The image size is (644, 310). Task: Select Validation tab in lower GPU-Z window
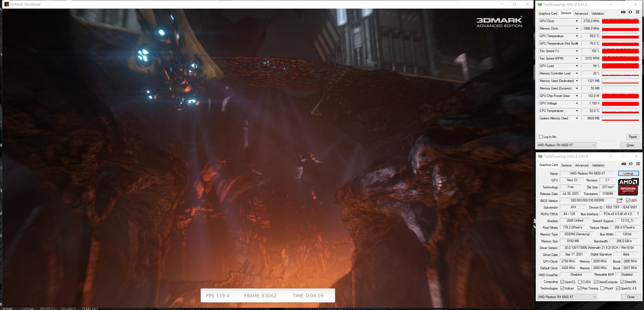point(598,165)
